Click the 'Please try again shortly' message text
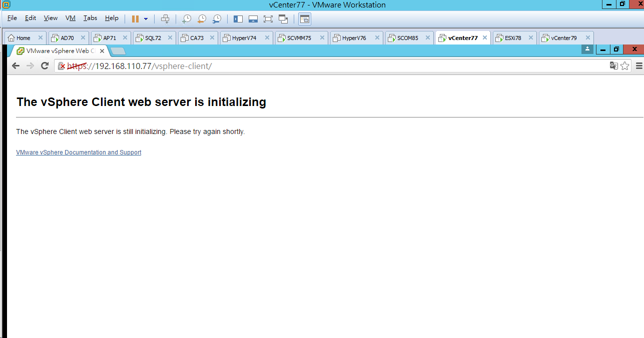The width and height of the screenshot is (644, 338). point(207,132)
